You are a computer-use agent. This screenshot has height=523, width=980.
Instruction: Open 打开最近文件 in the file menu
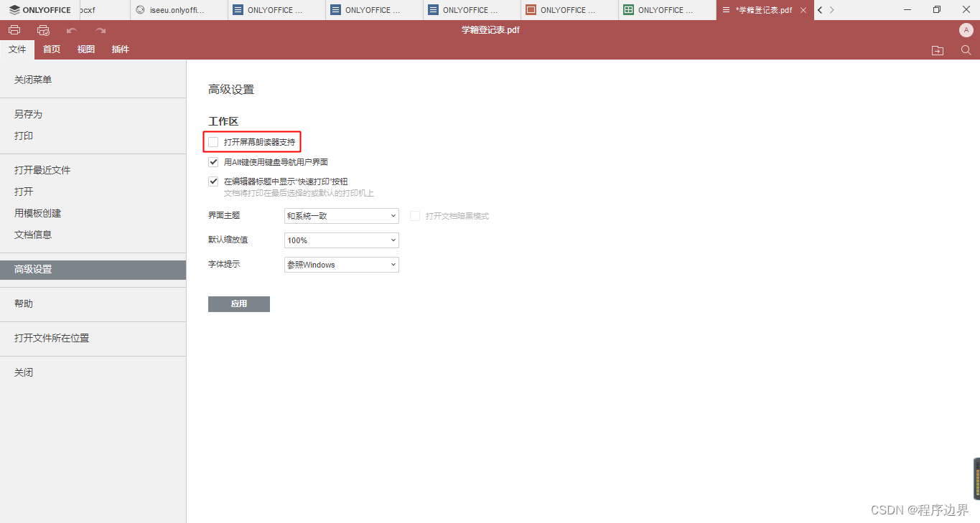click(93, 170)
